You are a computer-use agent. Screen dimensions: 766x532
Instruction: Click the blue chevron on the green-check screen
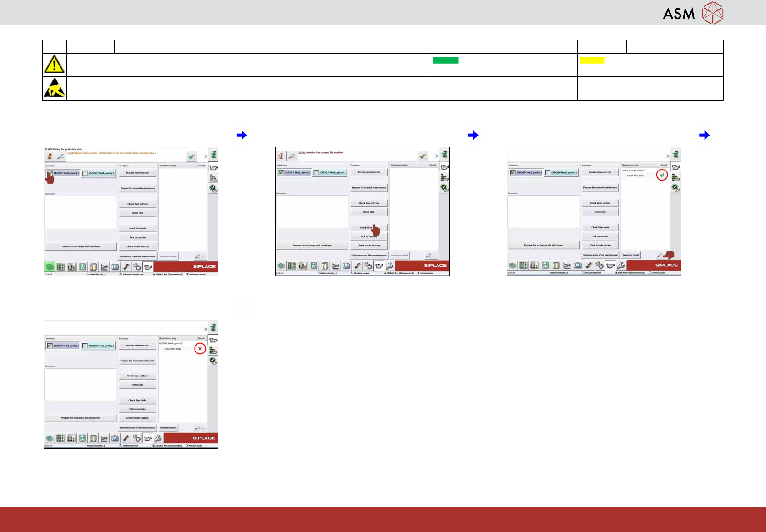(x=668, y=156)
